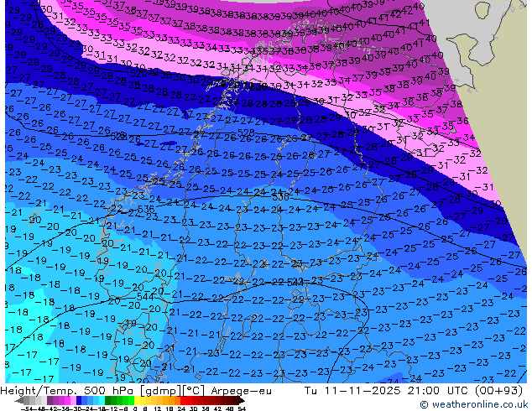The image size is (532, 411).
Task: Select the Tu 11-11-2025 21:00 UTC date label
Action: [388, 391]
